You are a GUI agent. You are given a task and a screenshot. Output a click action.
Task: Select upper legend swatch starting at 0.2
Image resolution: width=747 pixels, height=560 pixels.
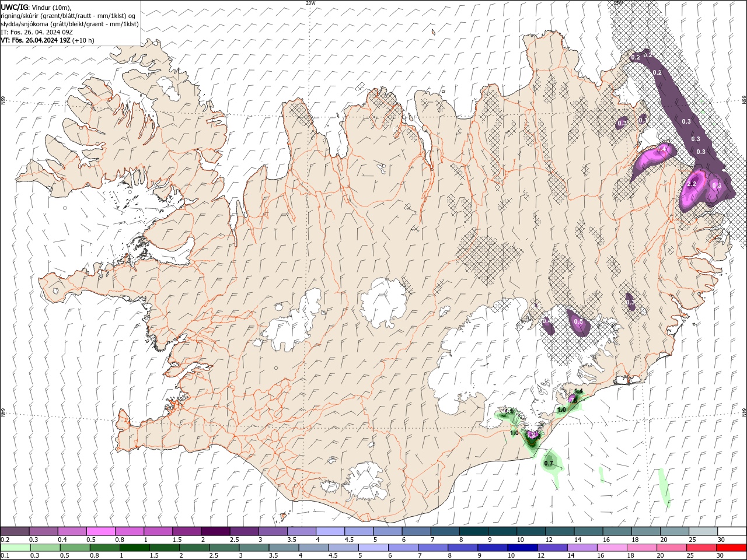(15, 531)
